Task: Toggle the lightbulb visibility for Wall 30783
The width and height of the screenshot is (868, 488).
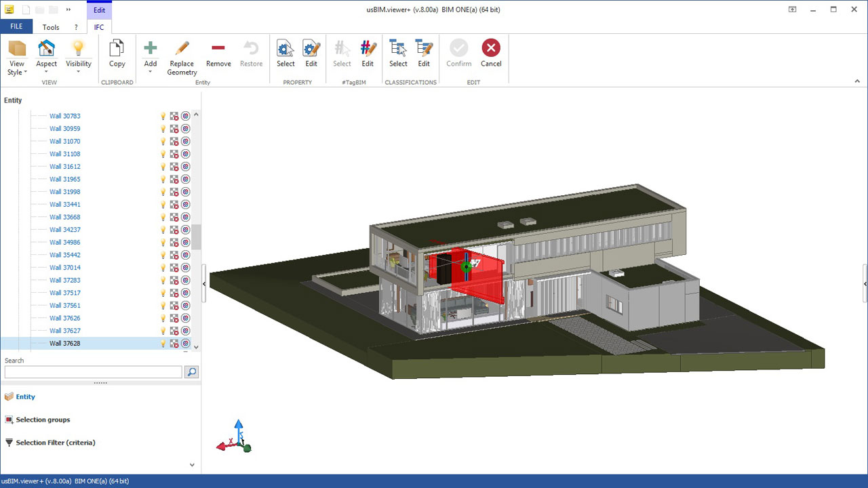Action: coord(162,116)
